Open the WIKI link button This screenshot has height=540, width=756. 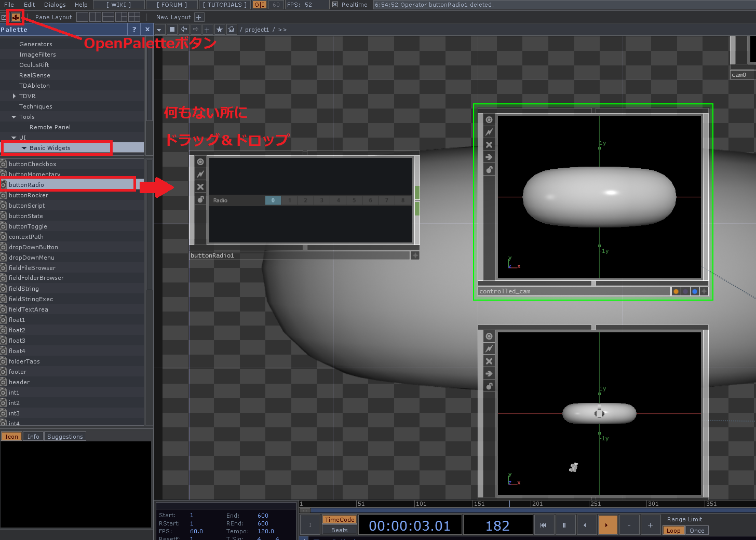click(119, 5)
